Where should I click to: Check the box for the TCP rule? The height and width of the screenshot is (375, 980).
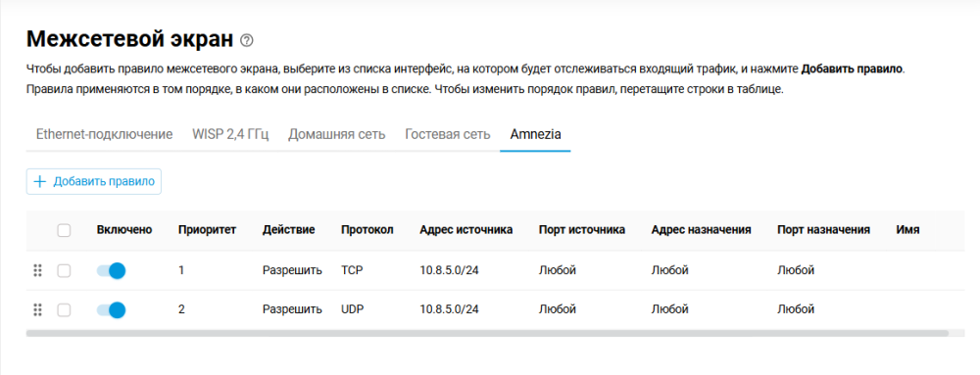click(x=64, y=270)
